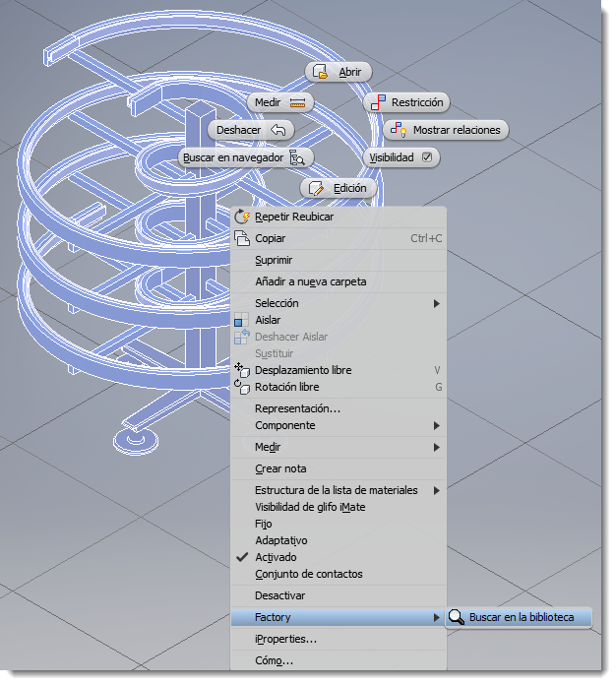The image size is (616, 685).
Task: Click the Mostrar relaciones lightbulb icon
Action: click(x=399, y=130)
